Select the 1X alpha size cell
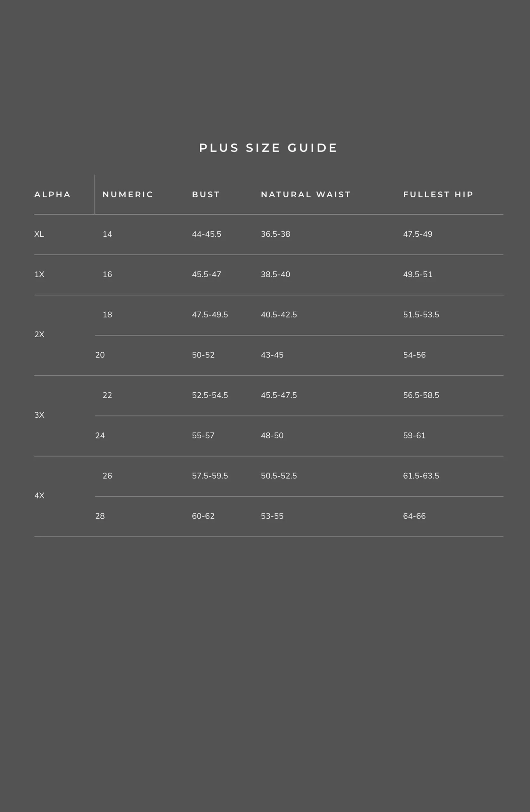Screen dimensions: 530x812 [x=39, y=274]
